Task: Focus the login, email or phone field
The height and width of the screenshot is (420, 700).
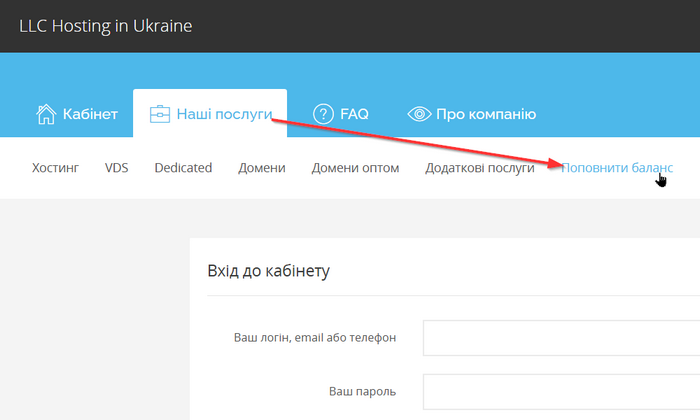Action: pyautogui.click(x=562, y=338)
